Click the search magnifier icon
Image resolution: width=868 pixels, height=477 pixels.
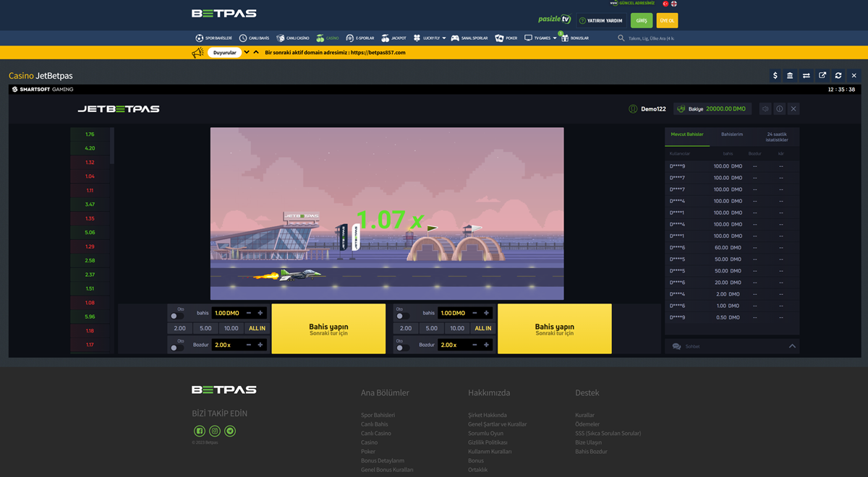pyautogui.click(x=621, y=38)
